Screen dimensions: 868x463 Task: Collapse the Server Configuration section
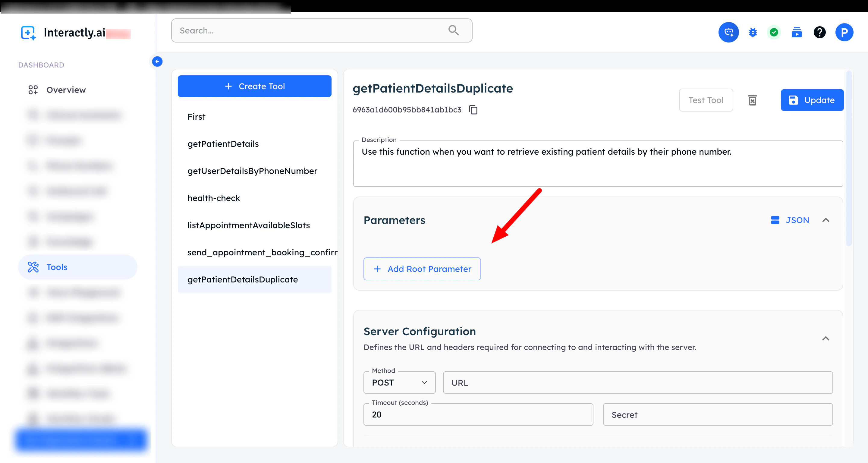tap(826, 338)
